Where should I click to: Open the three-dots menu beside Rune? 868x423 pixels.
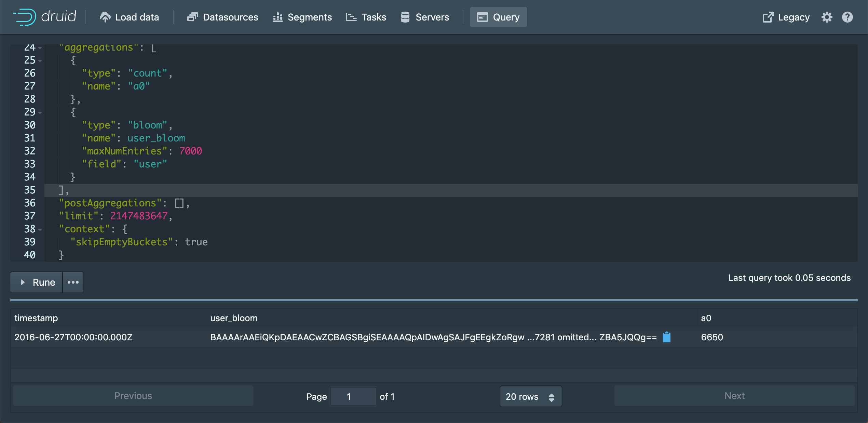click(73, 282)
